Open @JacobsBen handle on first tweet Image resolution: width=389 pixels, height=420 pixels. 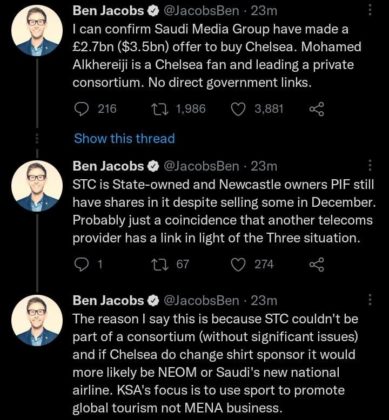pos(201,11)
